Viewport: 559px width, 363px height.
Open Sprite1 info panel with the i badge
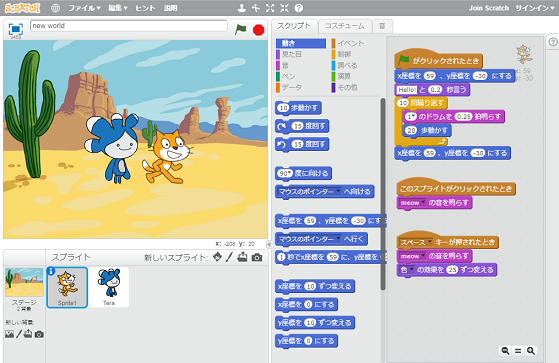point(51,271)
